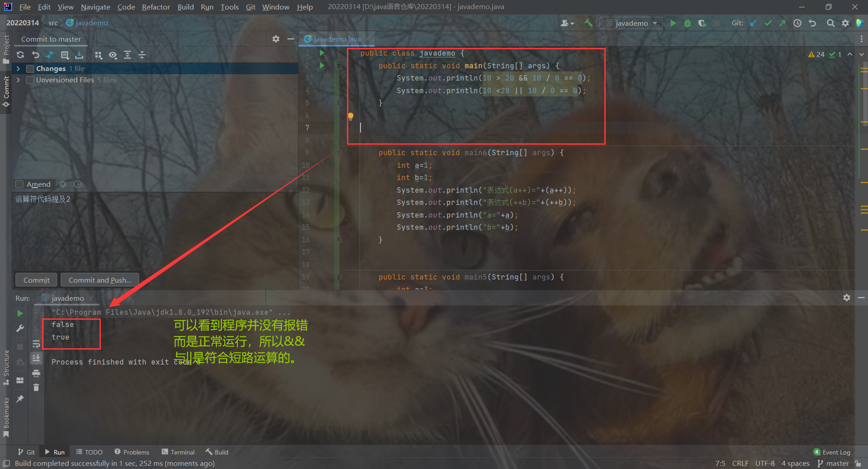Click the Commit button
The height and width of the screenshot is (469, 868).
point(37,280)
